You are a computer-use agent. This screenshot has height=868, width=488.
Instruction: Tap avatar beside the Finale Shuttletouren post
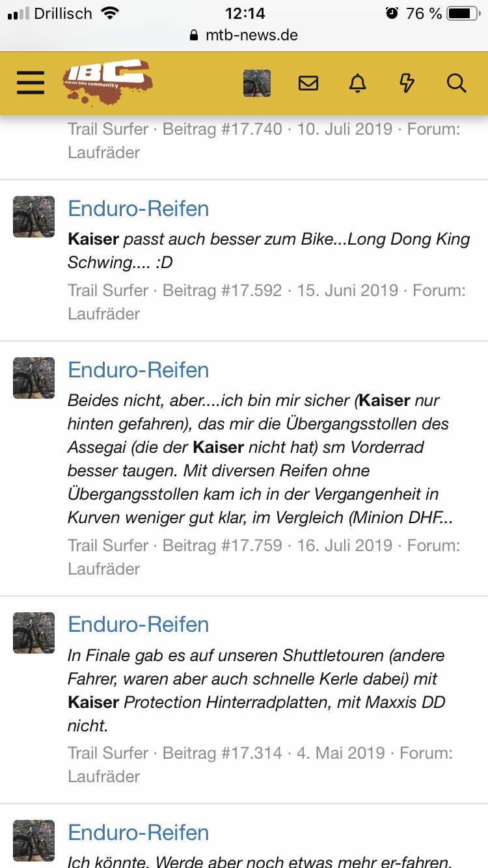pos(34,632)
